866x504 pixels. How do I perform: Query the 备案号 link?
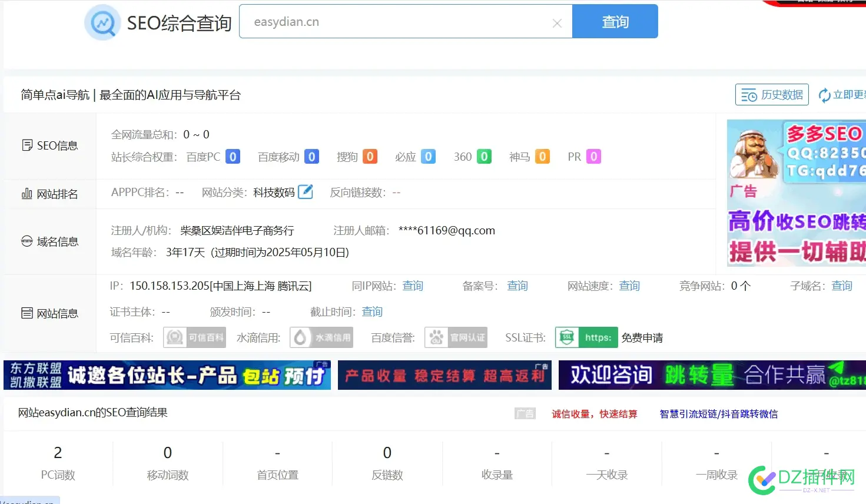coord(517,286)
